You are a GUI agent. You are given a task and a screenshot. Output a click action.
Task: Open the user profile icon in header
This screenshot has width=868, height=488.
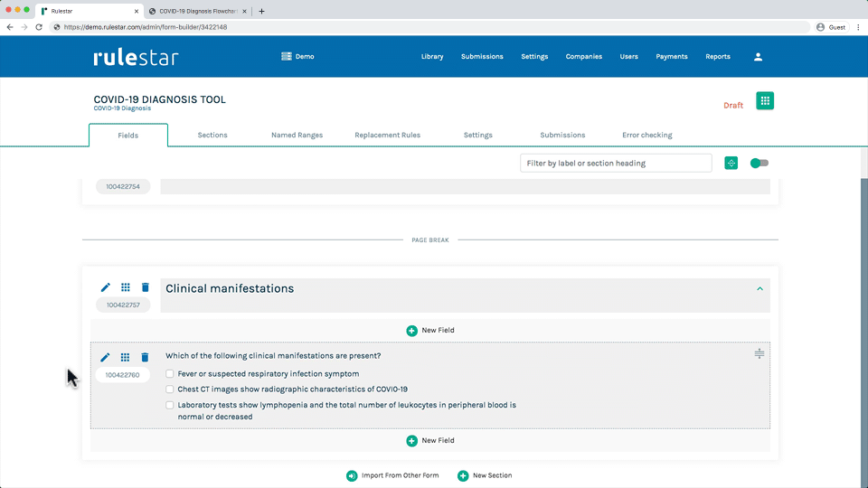click(758, 56)
